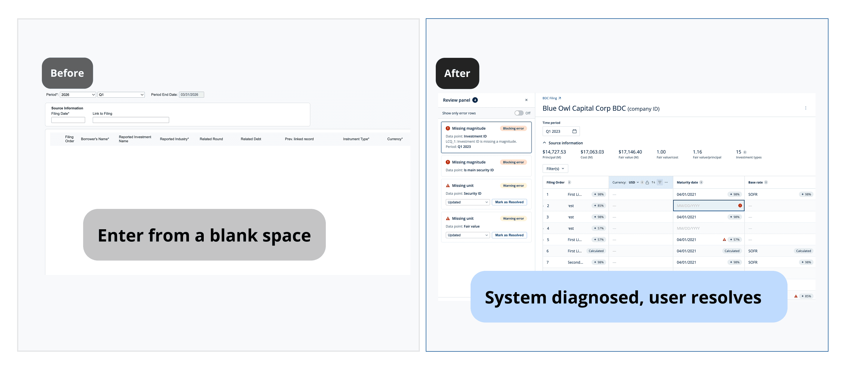Click the info icon next to Maturity date

701,182
